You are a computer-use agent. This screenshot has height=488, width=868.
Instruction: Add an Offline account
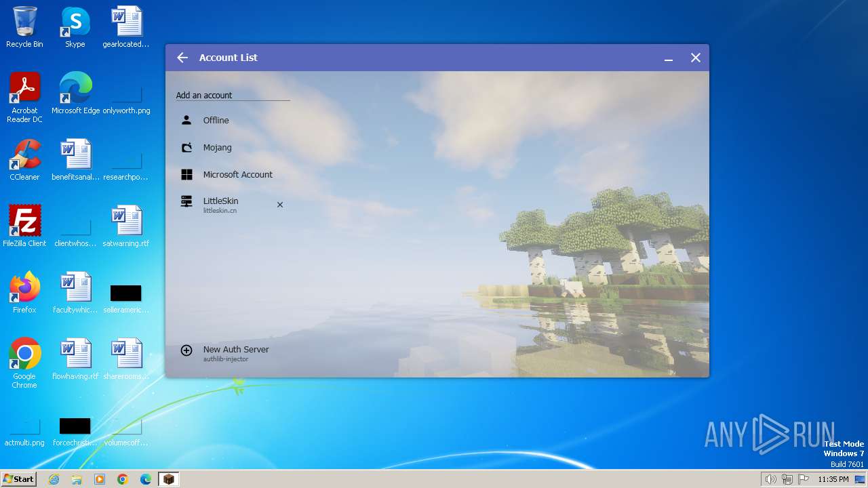tap(233, 120)
